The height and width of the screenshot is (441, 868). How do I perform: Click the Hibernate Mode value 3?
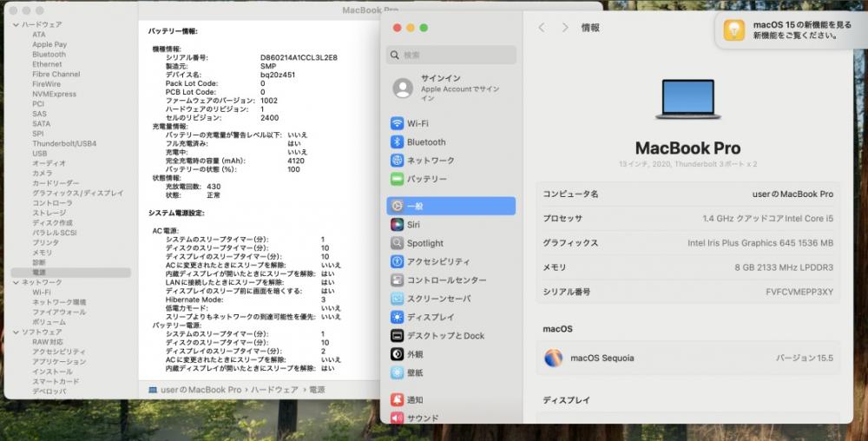pyautogui.click(x=323, y=299)
